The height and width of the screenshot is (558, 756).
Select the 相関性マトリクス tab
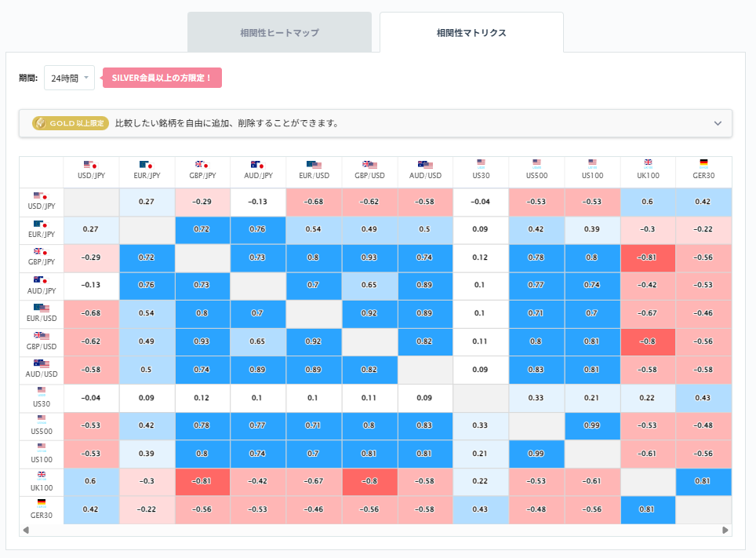pos(471,31)
